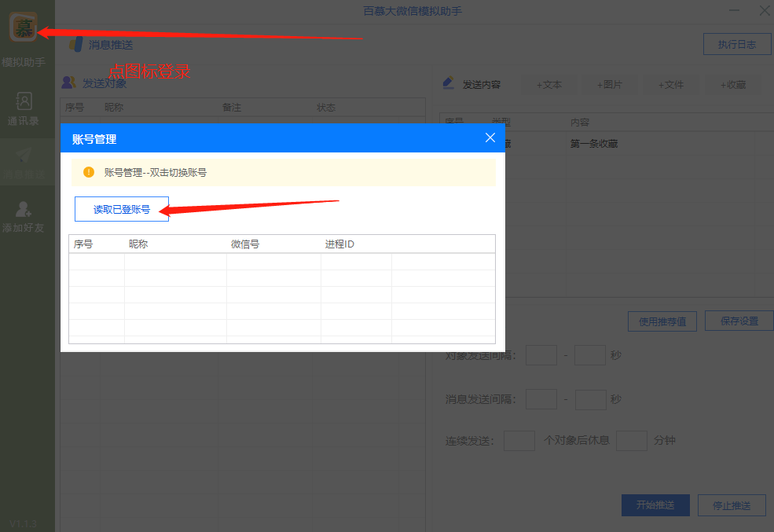The height and width of the screenshot is (532, 774).
Task: Add a favorite with +收藏 button
Action: click(x=732, y=84)
